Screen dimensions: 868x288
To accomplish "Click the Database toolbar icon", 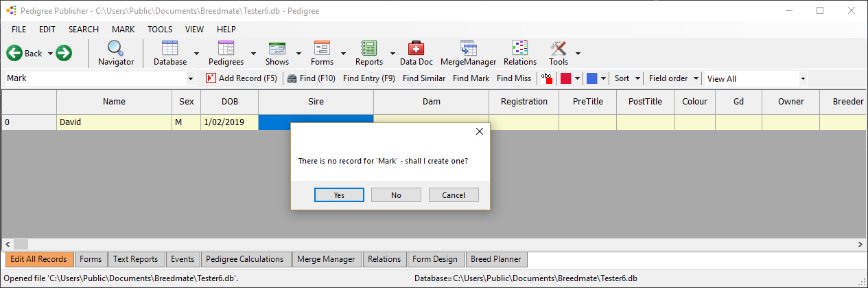I will click(169, 53).
